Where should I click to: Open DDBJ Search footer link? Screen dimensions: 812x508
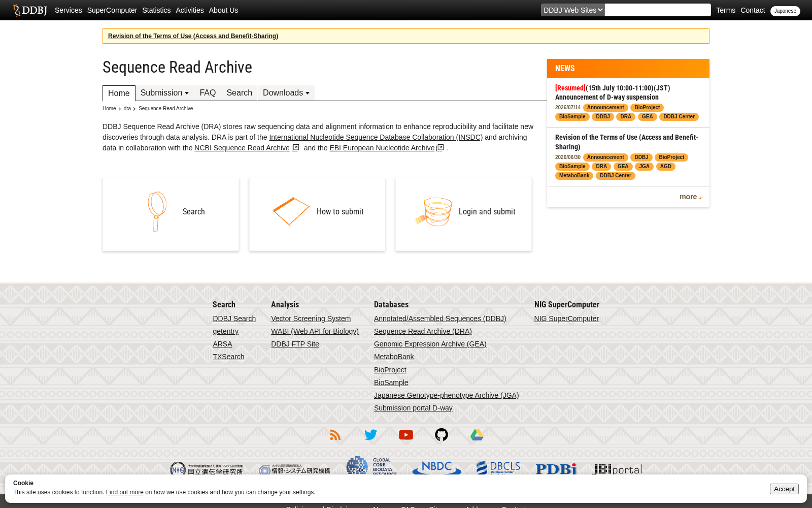[234, 319]
